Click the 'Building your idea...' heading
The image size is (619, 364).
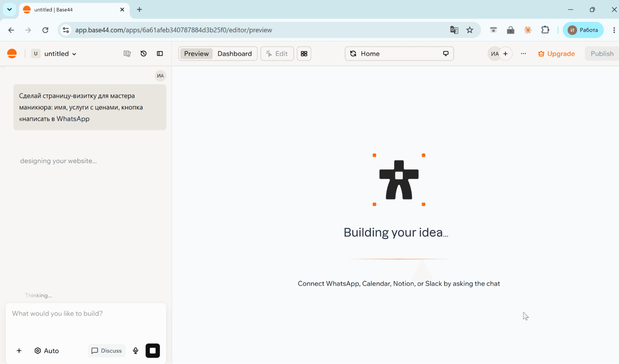(396, 232)
